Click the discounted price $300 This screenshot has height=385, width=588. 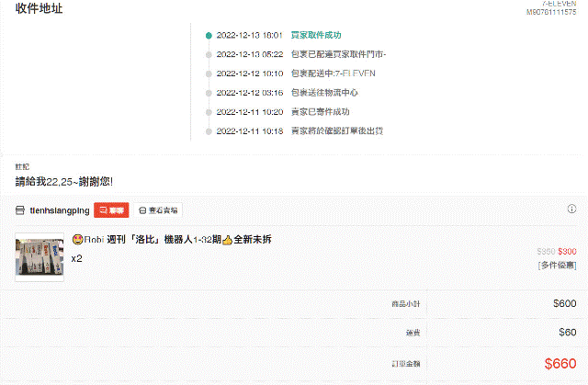[x=567, y=251]
